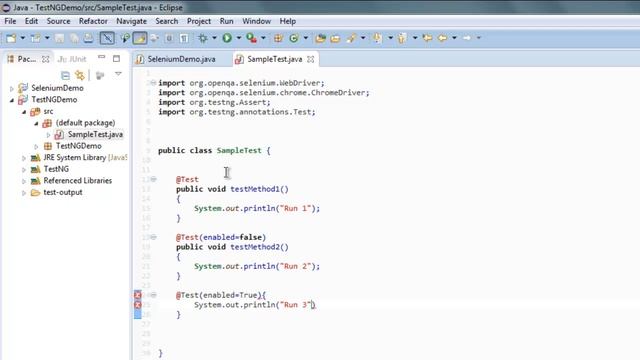This screenshot has height=360, width=640.
Task: Toggle the Skip All Breakpoints button
Action: [107, 38]
